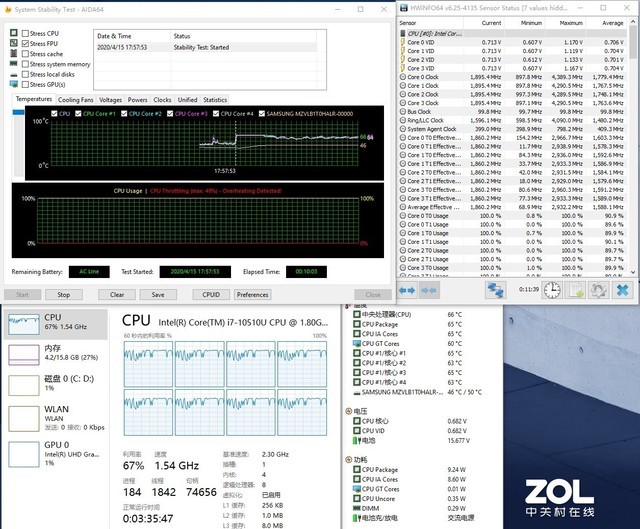This screenshot has height=529, width=640.
Task: Click the Current column header in HWiNFO
Action: [x=483, y=23]
